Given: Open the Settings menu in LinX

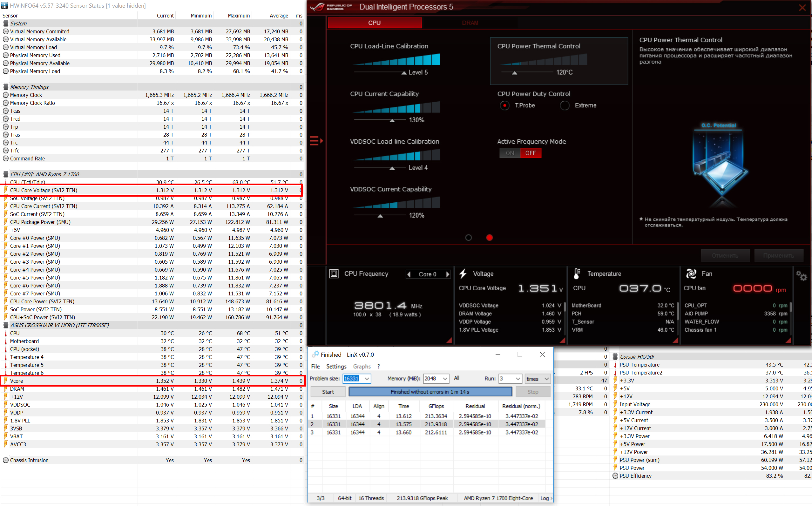Looking at the screenshot, I should pyautogui.click(x=336, y=367).
